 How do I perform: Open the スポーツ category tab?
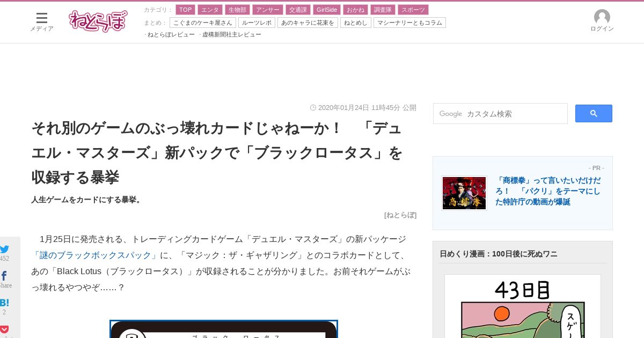[413, 10]
